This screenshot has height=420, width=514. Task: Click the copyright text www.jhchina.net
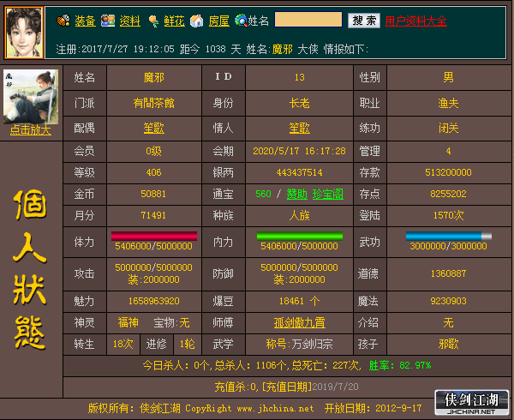[x=275, y=408]
